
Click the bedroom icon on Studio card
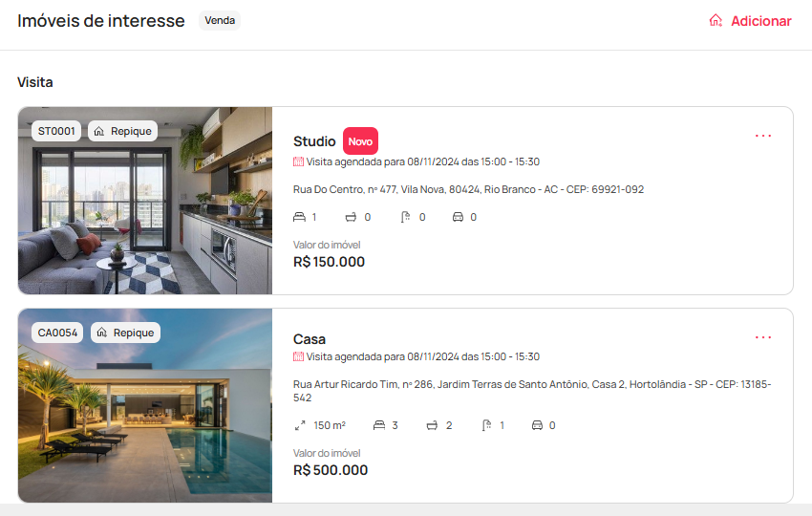299,217
